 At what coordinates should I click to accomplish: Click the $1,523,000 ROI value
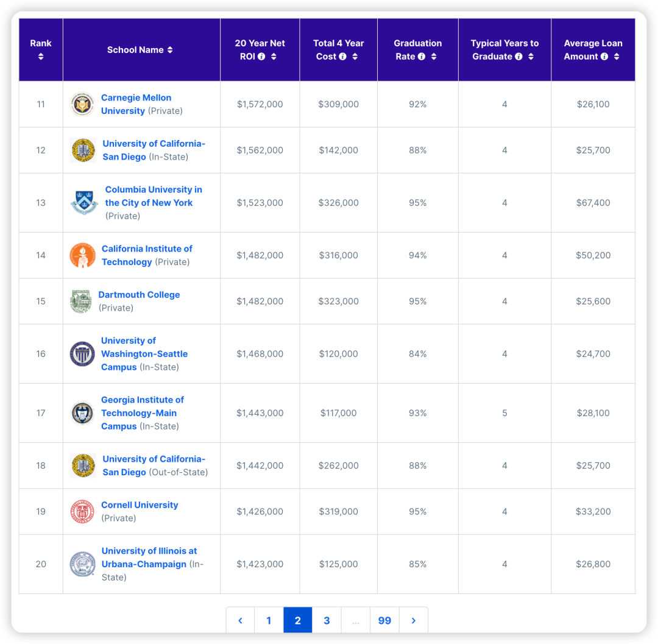[x=260, y=203]
